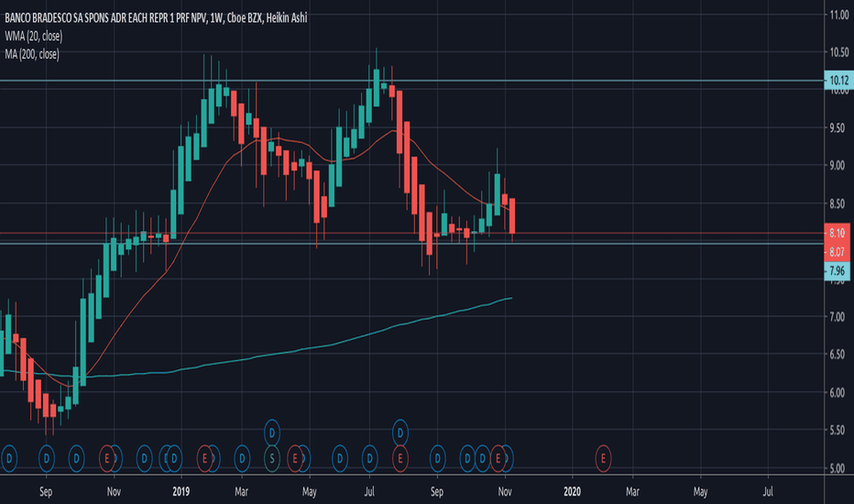Click the 9.00 price axis value
The image size is (854, 504).
[838, 166]
